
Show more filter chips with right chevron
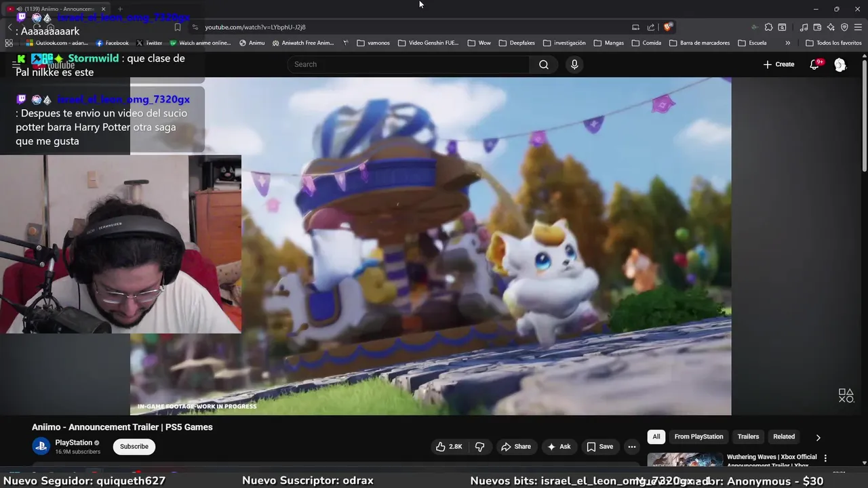[818, 437]
